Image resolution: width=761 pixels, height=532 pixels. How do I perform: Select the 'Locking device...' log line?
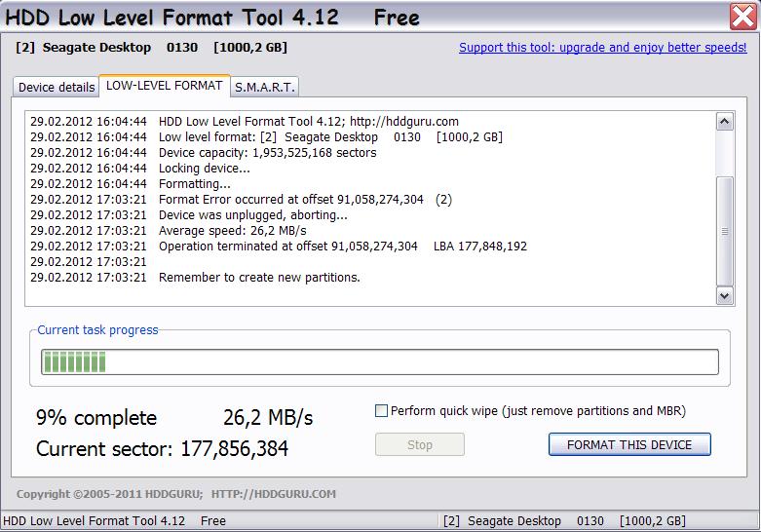pos(140,168)
